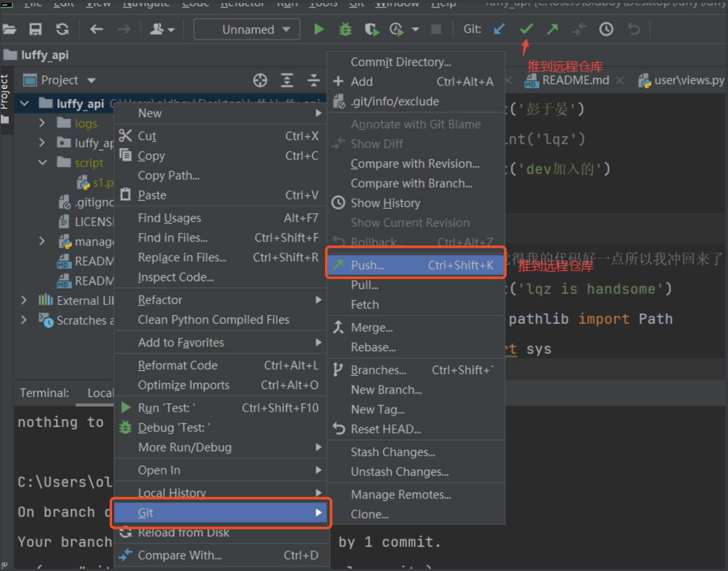
Task: Click Collapse All icon in Project panel
Action: pyautogui.click(x=314, y=80)
